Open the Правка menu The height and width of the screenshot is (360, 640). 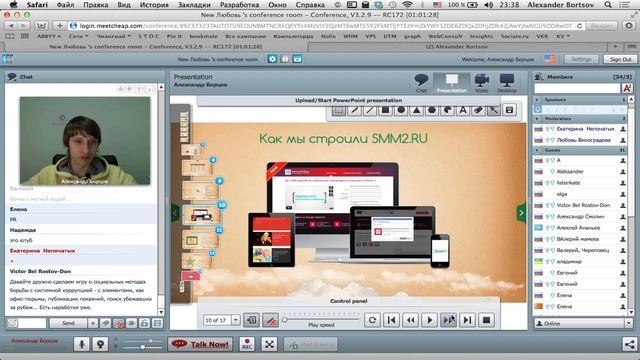click(96, 5)
